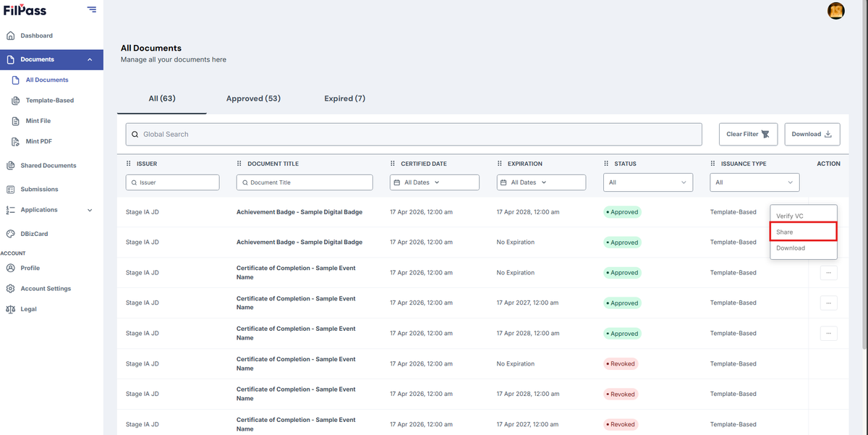The height and width of the screenshot is (435, 868).
Task: Click the Legal scales icon
Action: [10, 309]
